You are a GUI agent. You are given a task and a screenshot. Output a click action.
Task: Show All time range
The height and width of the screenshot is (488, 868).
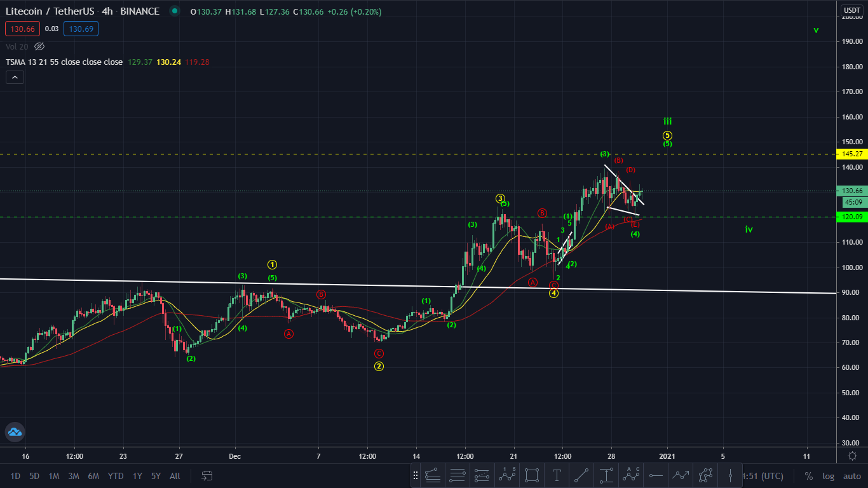point(175,476)
